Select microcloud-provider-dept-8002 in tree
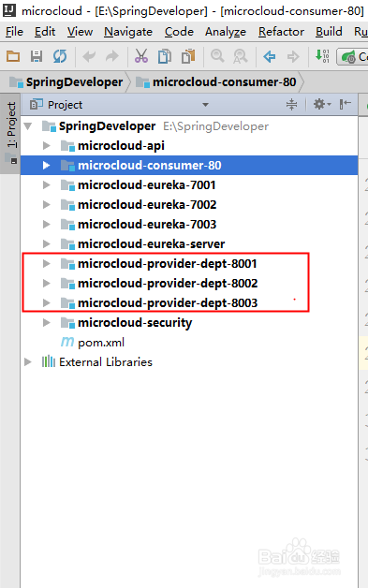The image size is (368, 588). click(189, 283)
